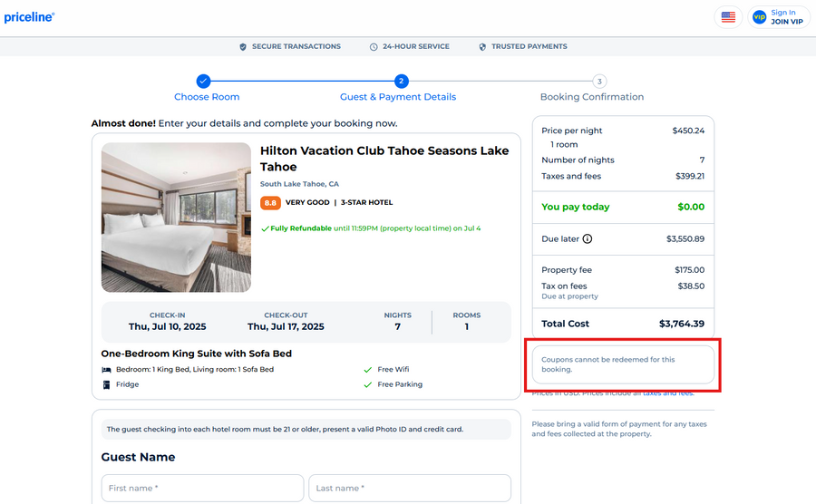Click the hotel room photo

[176, 218]
